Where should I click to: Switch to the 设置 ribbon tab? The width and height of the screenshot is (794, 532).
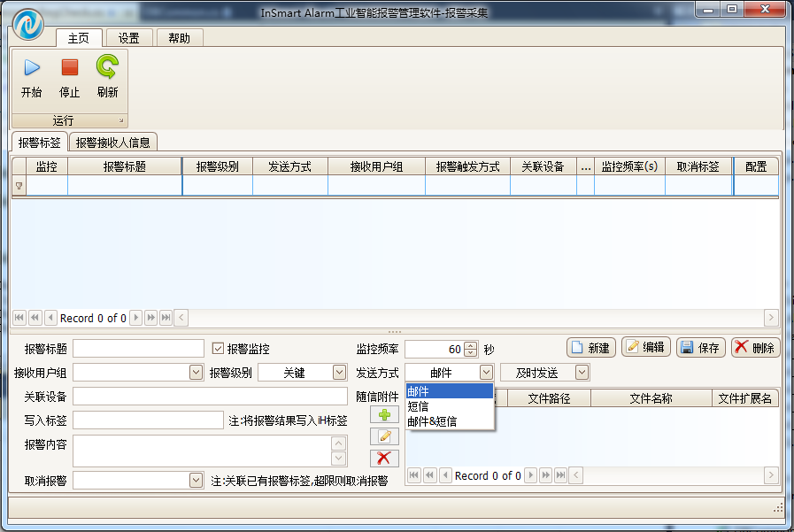coord(129,38)
